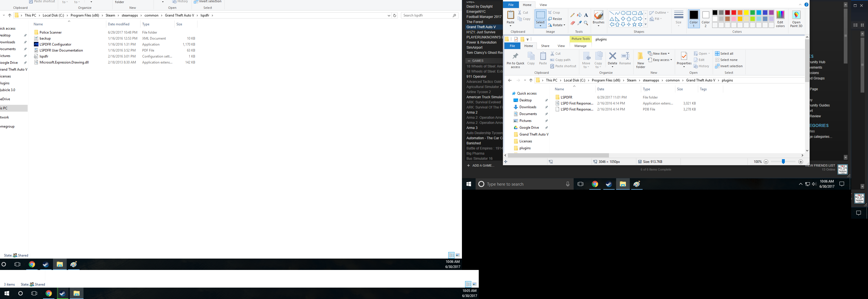Switch to details view beside '3 items' status

pyautogui.click(x=468, y=284)
